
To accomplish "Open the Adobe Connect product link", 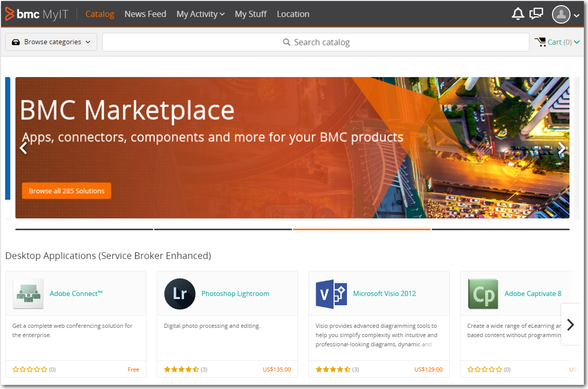I will pos(76,293).
